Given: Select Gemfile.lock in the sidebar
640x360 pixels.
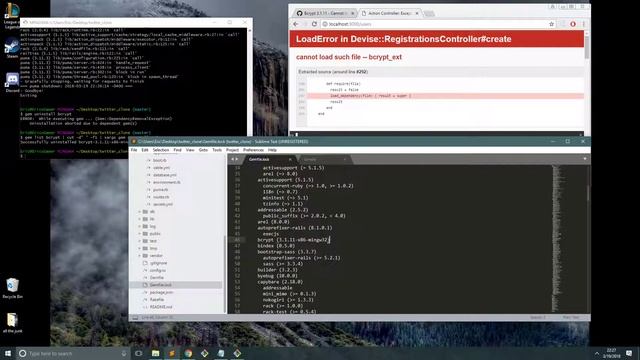Looking at the screenshot, I should pos(160,285).
